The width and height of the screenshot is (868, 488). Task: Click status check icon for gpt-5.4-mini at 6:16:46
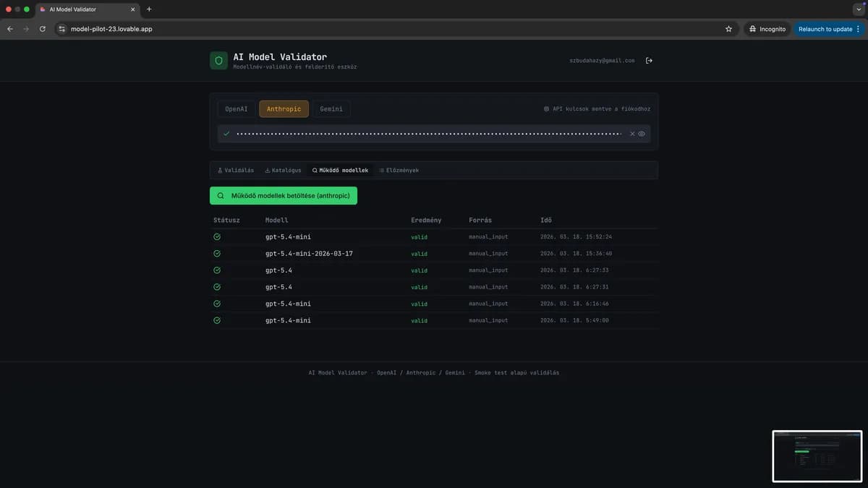pyautogui.click(x=217, y=304)
